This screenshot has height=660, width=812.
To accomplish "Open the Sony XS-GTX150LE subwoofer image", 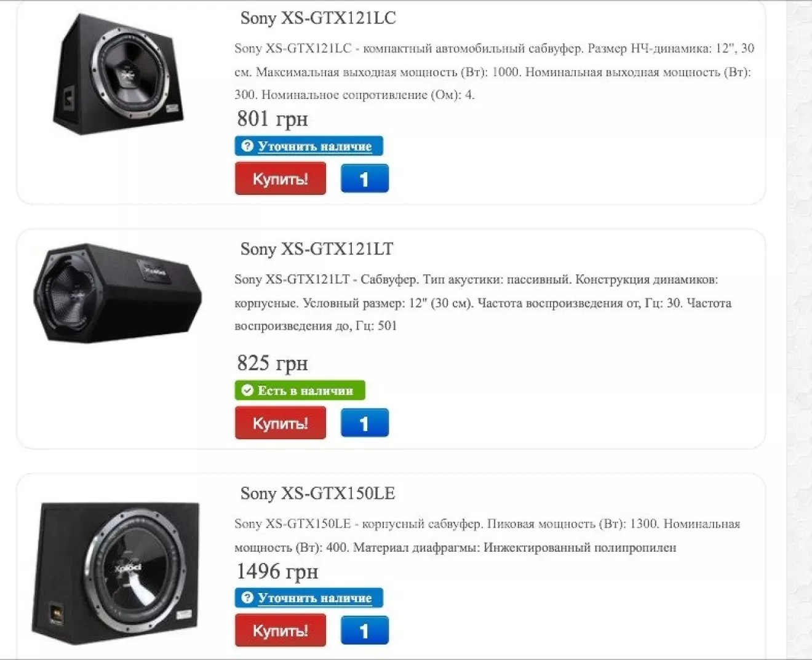I will pos(117,573).
